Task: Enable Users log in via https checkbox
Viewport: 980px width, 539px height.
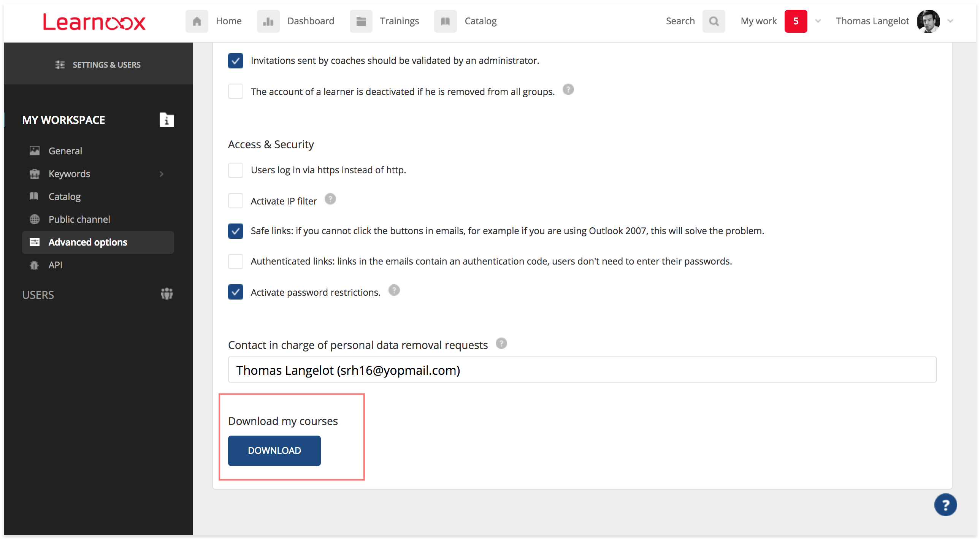Action: coord(235,170)
